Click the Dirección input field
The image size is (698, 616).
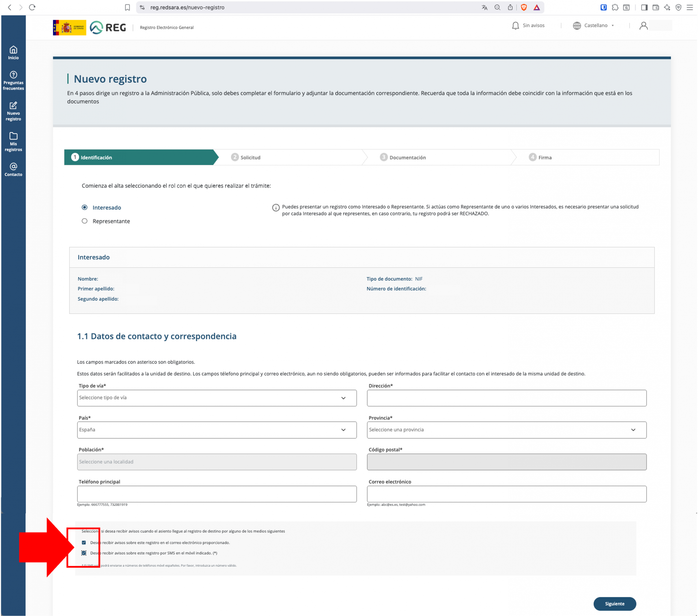(x=506, y=398)
